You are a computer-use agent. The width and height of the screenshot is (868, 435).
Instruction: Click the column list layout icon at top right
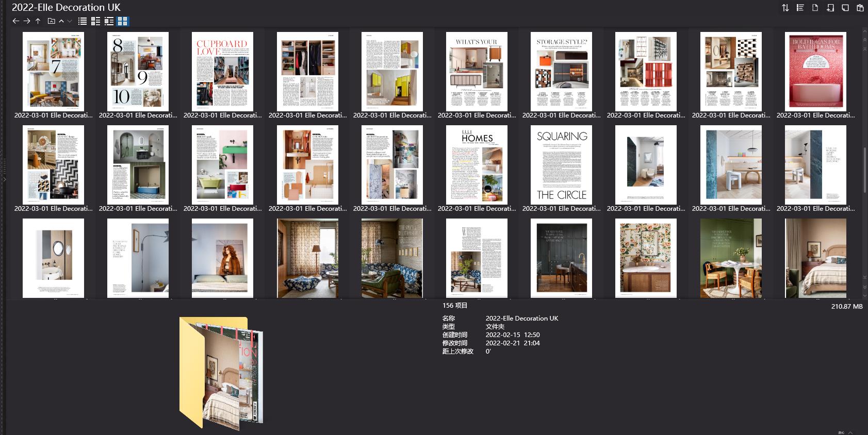800,8
